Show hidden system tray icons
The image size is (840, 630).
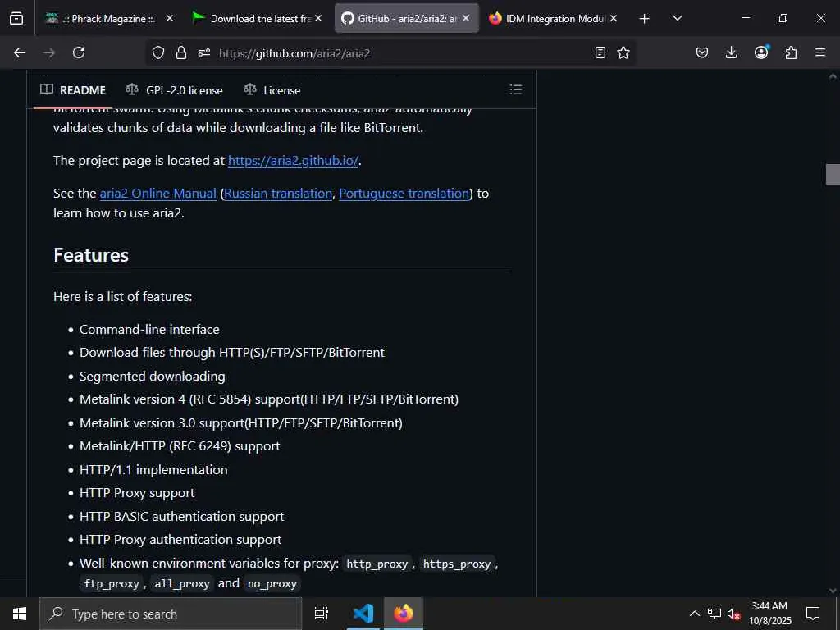coord(694,614)
